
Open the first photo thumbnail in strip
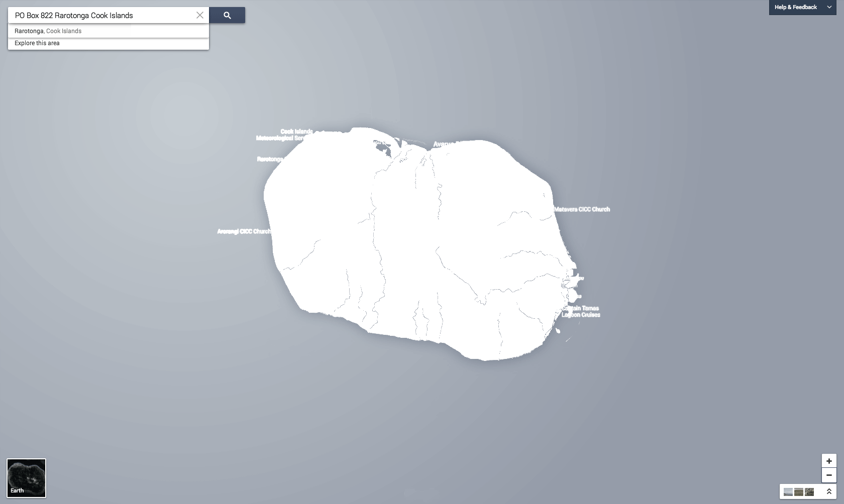[788, 492]
